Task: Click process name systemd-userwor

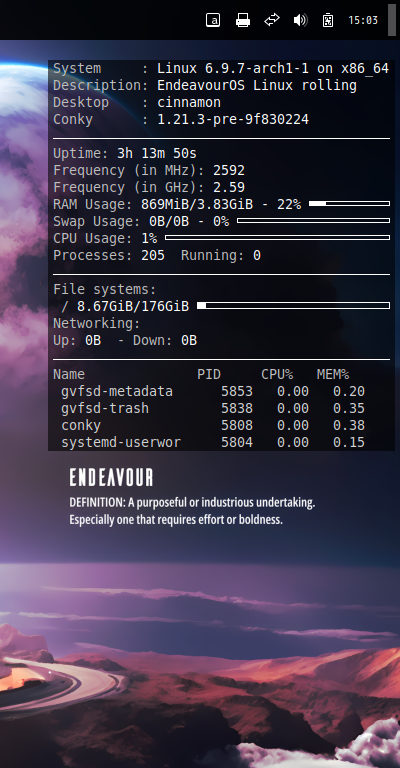Action: coord(121,443)
